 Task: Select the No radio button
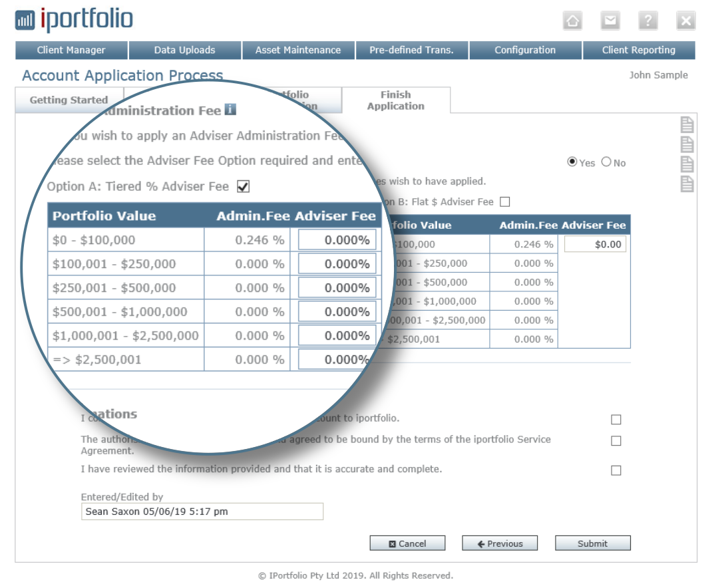(x=606, y=162)
